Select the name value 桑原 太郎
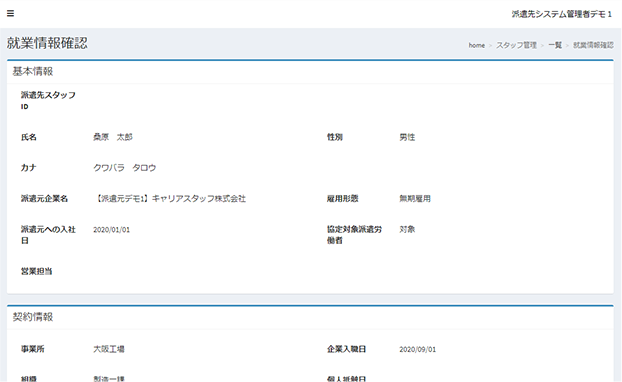622x382 pixels. coord(113,137)
